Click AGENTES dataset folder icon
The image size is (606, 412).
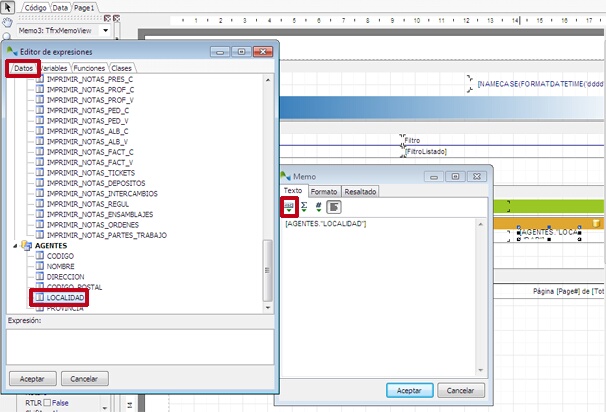[26, 245]
